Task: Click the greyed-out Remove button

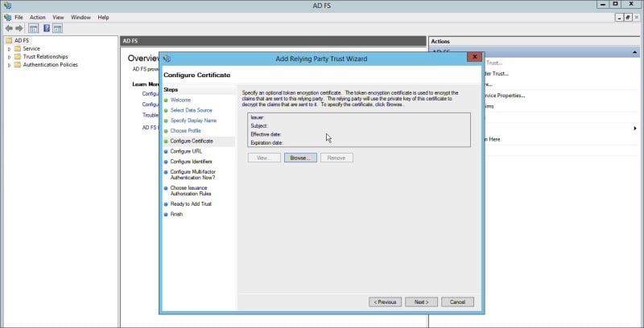Action: click(x=336, y=158)
